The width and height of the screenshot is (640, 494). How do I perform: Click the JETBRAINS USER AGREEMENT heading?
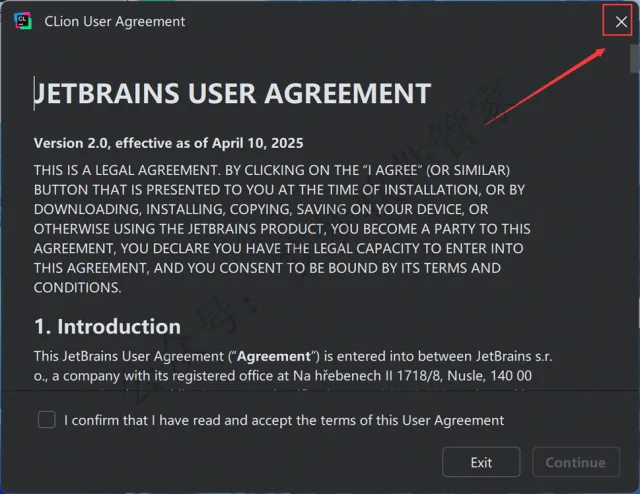tap(232, 93)
